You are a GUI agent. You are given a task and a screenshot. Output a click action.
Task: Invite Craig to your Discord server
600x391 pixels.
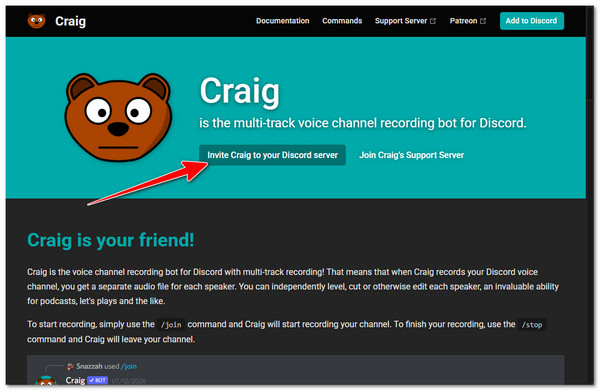point(272,155)
